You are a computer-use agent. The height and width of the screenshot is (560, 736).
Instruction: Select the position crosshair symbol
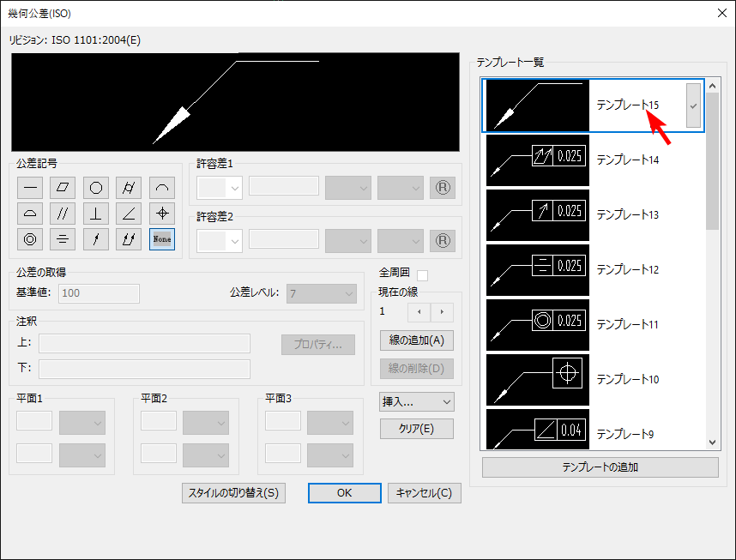(x=161, y=214)
